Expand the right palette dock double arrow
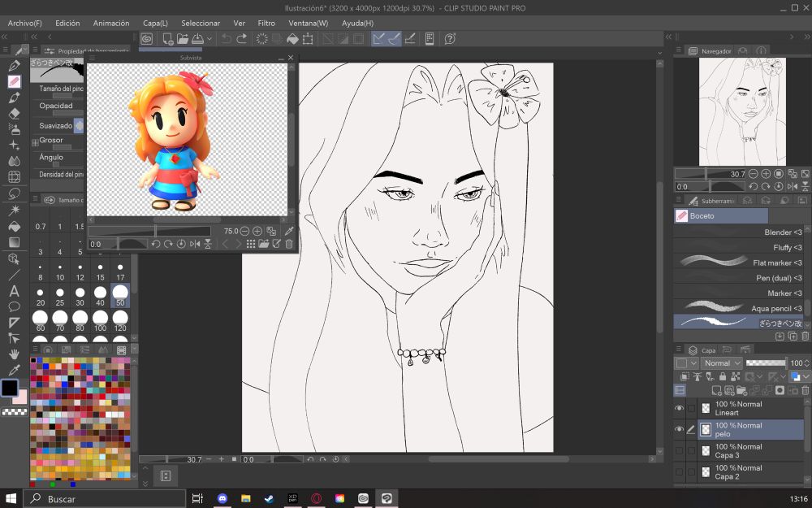 tap(668, 37)
